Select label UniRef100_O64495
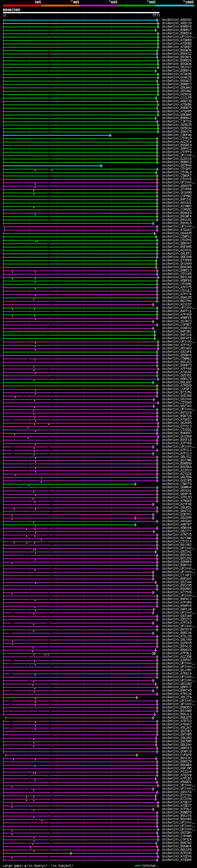This screenshot has width=197, height=868. coord(177,233)
